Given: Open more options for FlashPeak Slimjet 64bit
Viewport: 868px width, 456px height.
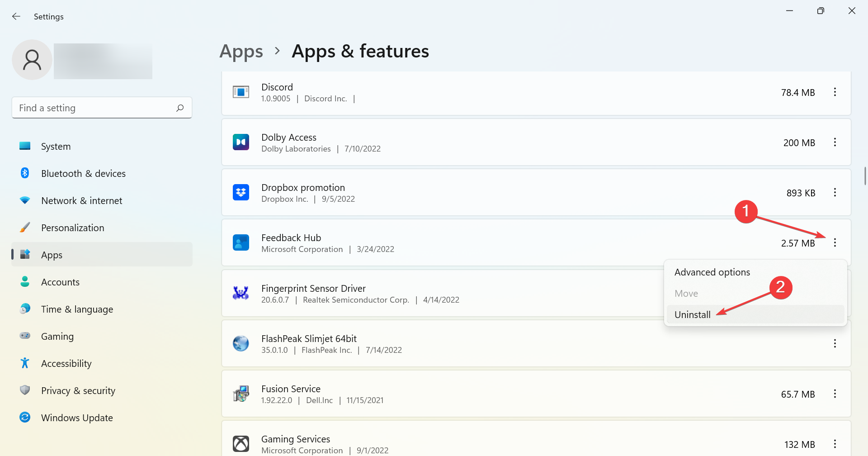Looking at the screenshot, I should click(835, 344).
